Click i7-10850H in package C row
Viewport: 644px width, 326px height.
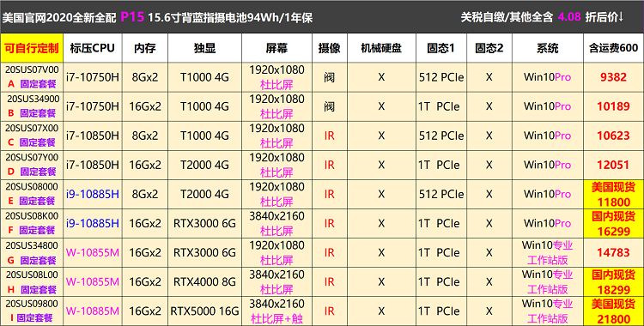coord(93,136)
